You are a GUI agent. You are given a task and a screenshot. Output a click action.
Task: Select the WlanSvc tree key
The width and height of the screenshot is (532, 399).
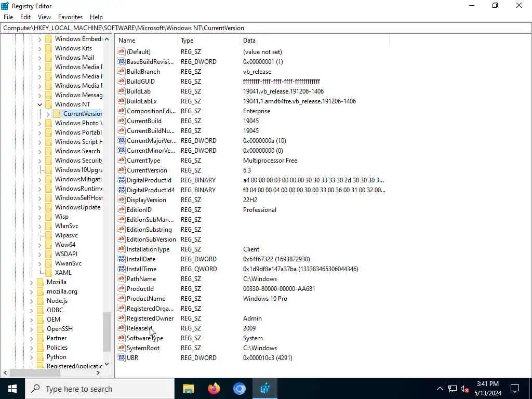click(66, 226)
